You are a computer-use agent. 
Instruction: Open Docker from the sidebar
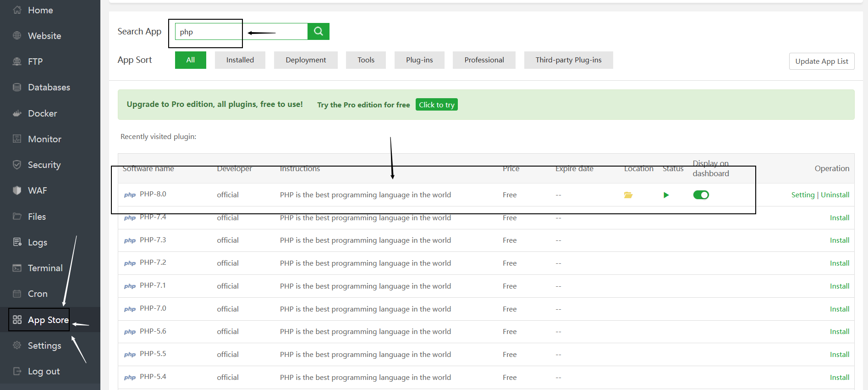[x=42, y=113]
